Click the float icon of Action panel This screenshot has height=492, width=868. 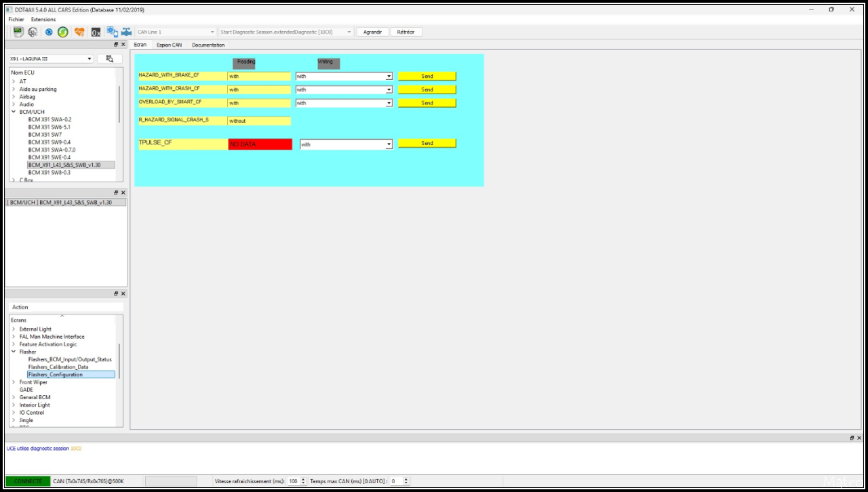(116, 293)
